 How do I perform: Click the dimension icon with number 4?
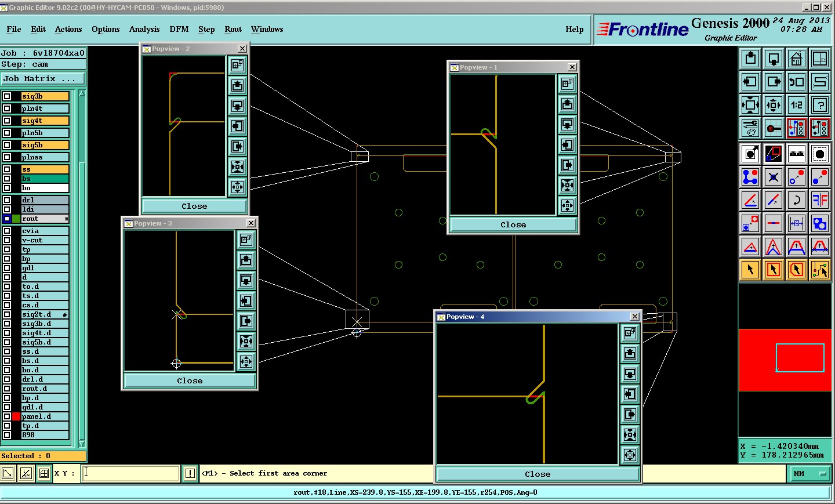click(797, 223)
